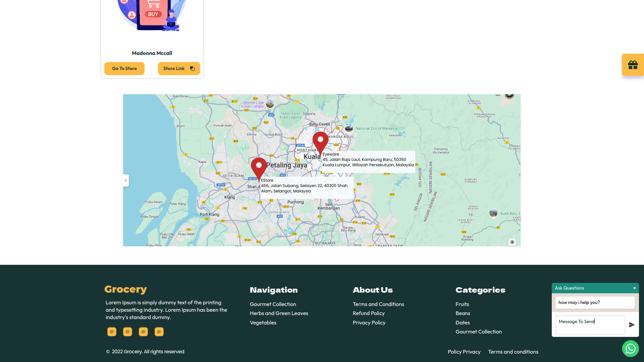Click the Grocery footer logo

click(125, 289)
